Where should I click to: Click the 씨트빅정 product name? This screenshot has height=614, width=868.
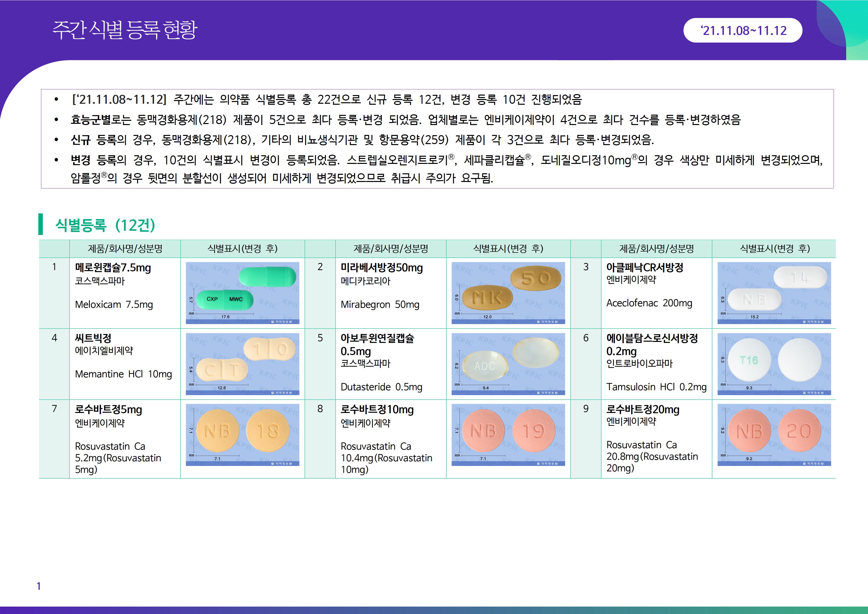point(93,338)
